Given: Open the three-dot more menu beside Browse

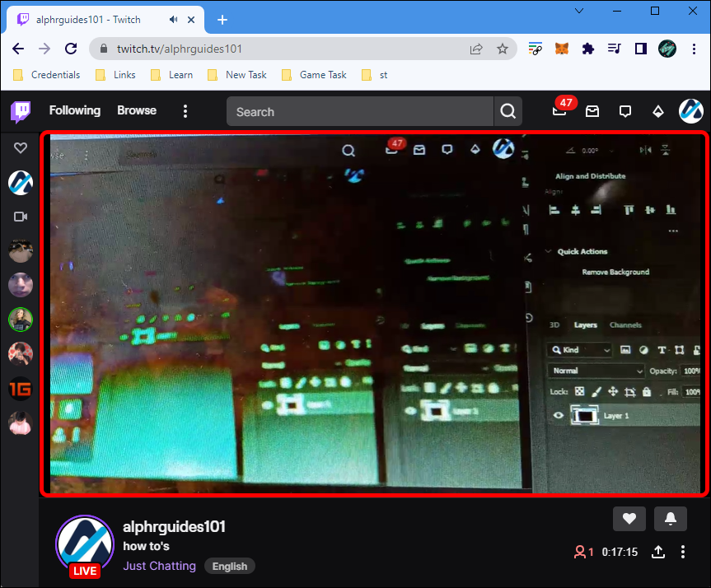Looking at the screenshot, I should tap(185, 111).
